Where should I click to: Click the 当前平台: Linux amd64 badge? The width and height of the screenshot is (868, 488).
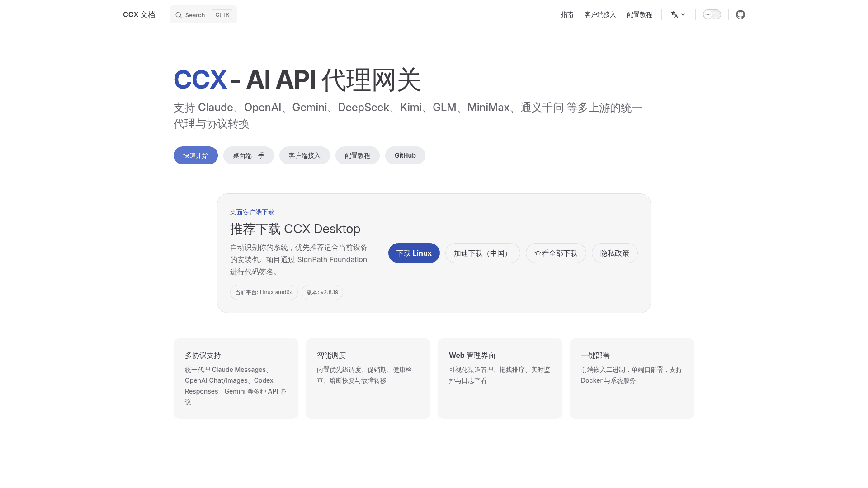264,292
